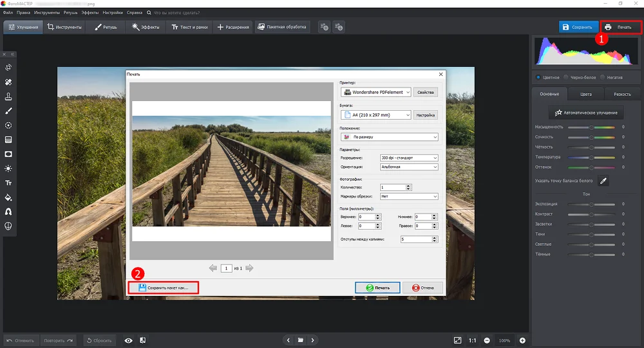
Task: Click the zoom-in plus icon at bottom right
Action: pyautogui.click(x=522, y=340)
